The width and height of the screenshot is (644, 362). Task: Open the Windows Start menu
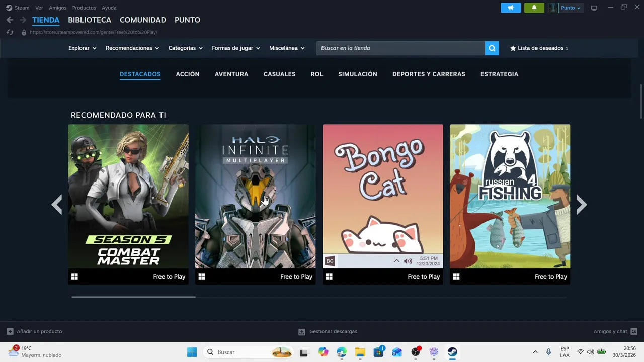click(192, 352)
